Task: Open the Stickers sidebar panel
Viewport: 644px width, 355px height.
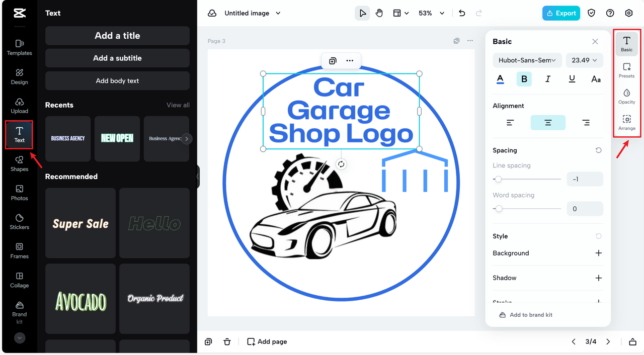Action: [19, 222]
